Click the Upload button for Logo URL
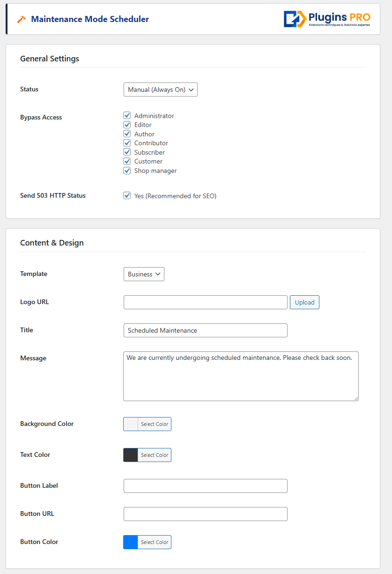The width and height of the screenshot is (392, 574). [x=304, y=302]
